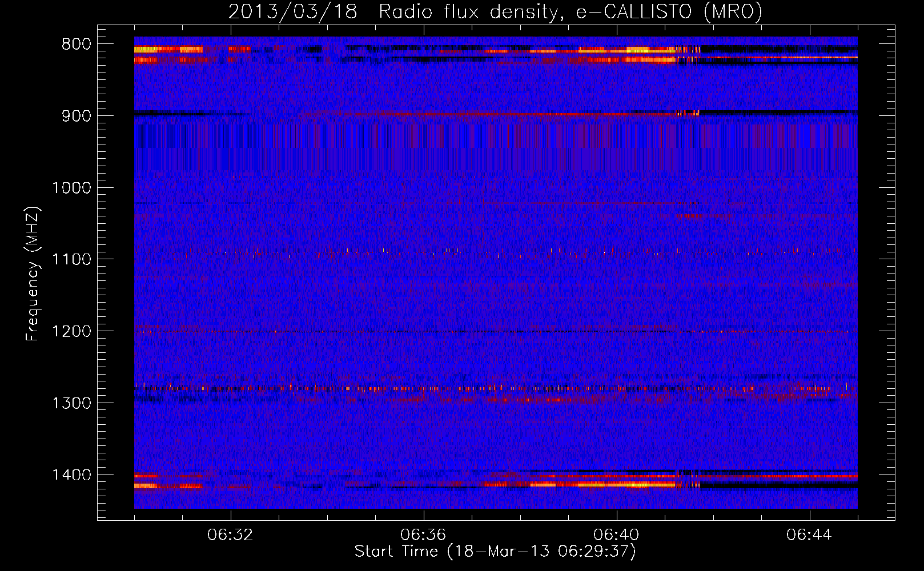Click the 'Start Time (18-Mar-13 06:29:37)' label
The image size is (924, 571).
(x=495, y=552)
